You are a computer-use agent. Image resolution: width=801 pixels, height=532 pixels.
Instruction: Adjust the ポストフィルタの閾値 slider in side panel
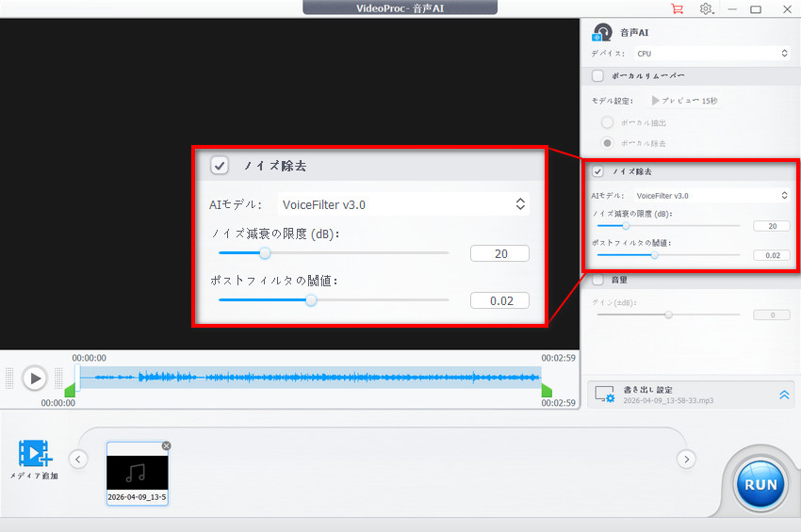click(654, 255)
